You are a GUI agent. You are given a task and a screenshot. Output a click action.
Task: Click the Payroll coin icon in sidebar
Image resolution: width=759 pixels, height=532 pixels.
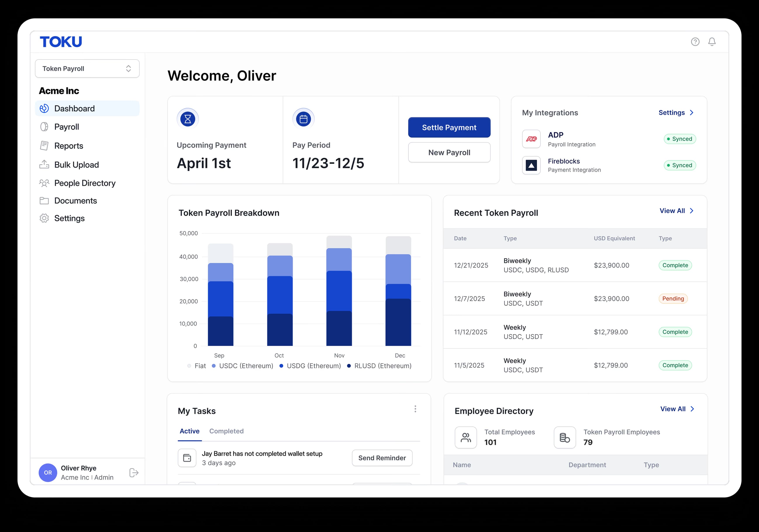pos(44,127)
